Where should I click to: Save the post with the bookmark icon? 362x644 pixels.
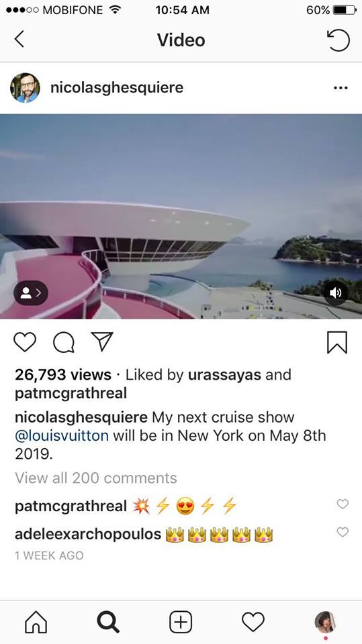337,342
